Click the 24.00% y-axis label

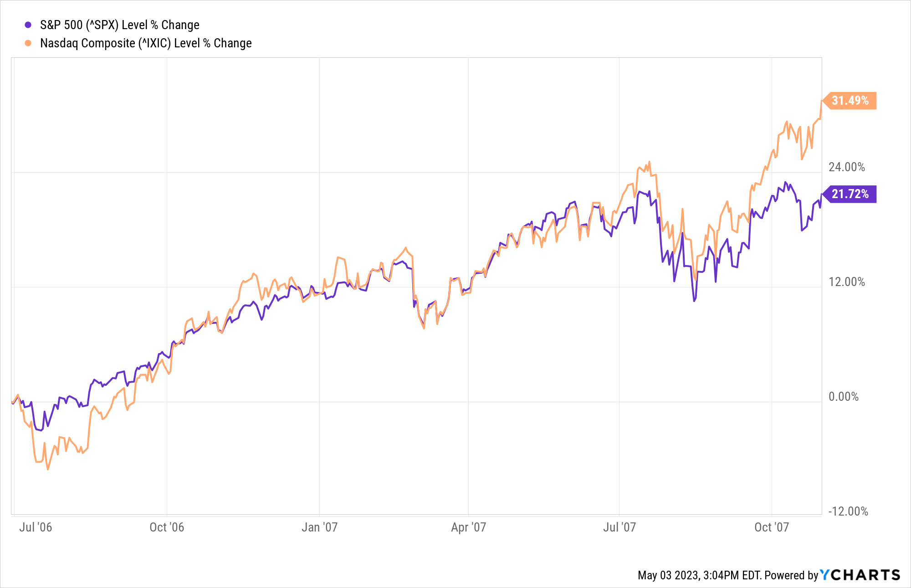coord(846,167)
